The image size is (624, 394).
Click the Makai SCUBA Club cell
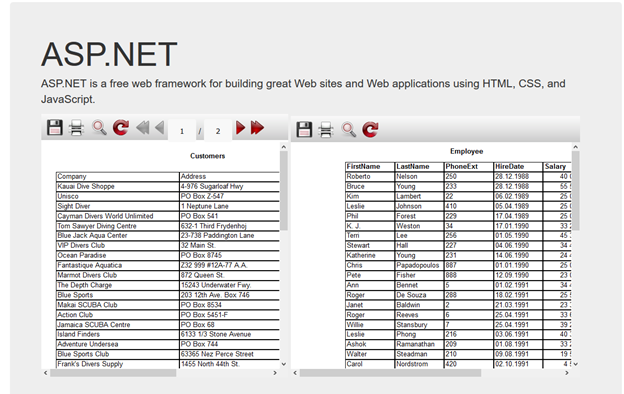pos(118,305)
